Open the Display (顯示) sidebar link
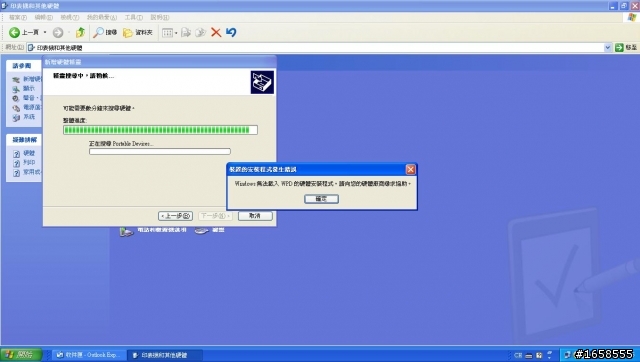 [29, 88]
